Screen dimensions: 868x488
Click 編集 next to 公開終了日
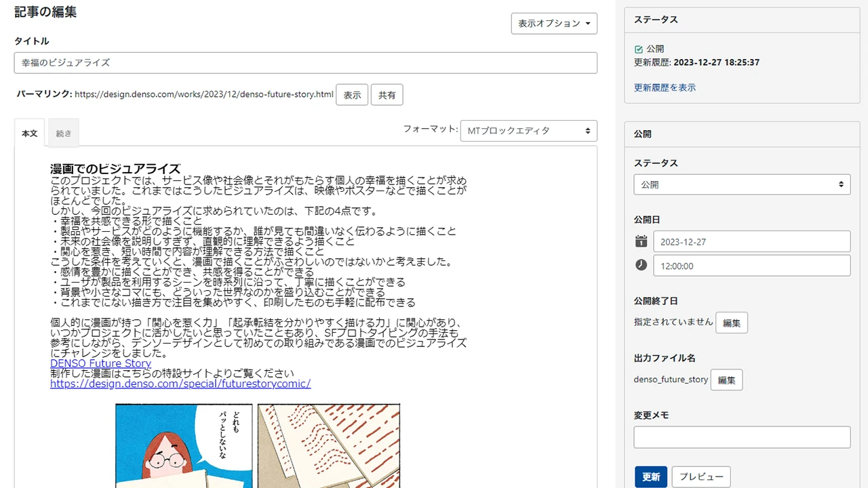[x=732, y=323]
